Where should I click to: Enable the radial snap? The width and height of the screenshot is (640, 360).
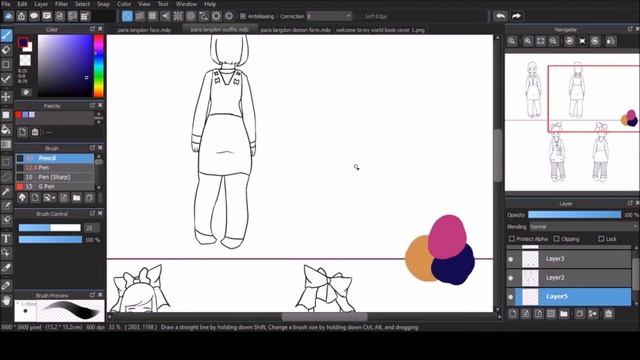[x=178, y=16]
